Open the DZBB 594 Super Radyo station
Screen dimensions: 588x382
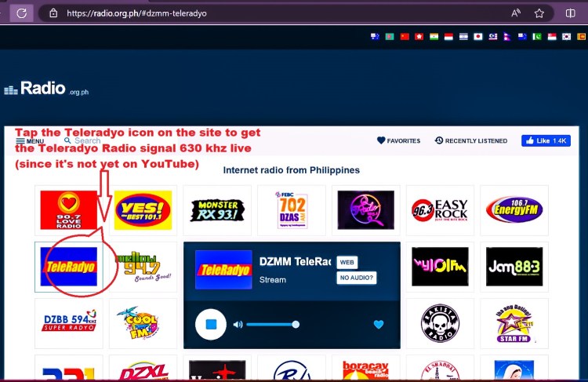[x=68, y=323]
